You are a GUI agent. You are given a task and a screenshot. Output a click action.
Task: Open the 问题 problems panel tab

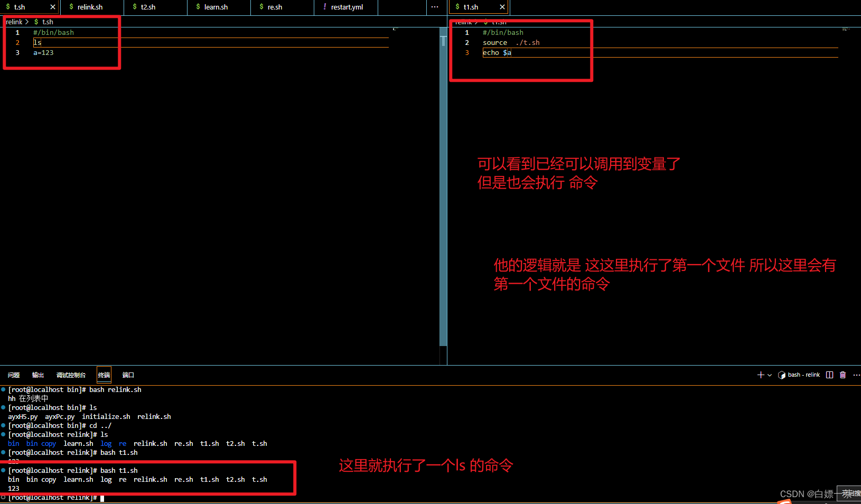pyautogui.click(x=14, y=375)
